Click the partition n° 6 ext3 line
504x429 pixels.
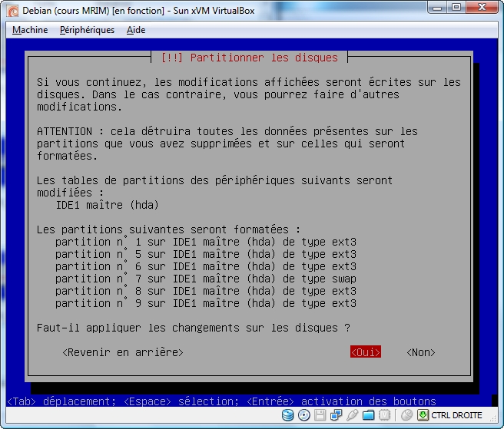206,266
